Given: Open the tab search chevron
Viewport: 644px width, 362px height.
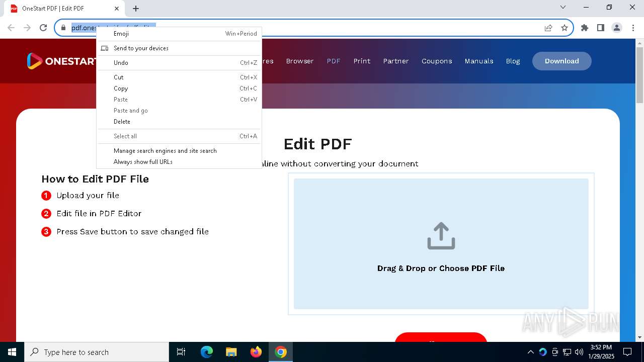Looking at the screenshot, I should click(563, 7).
